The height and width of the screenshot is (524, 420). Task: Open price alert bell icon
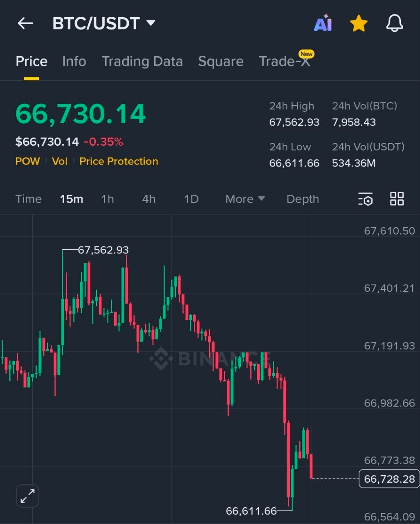point(394,23)
